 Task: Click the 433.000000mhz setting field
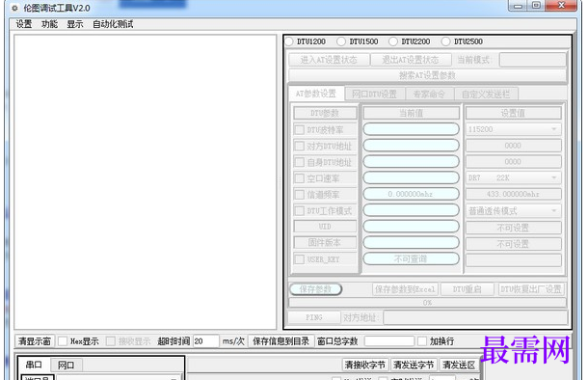[x=514, y=194]
